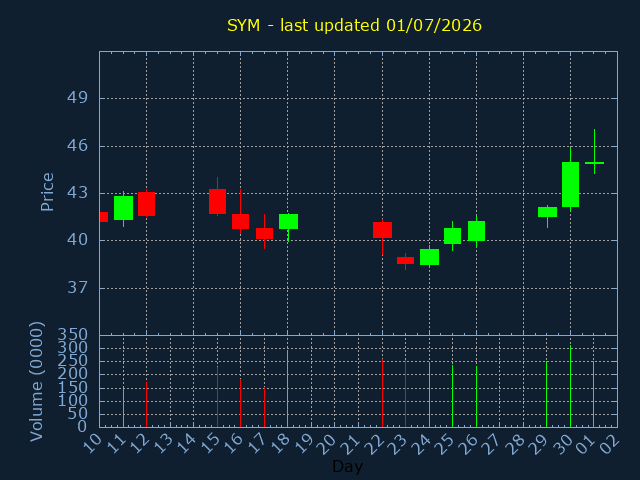The width and height of the screenshot is (640, 480).
Task: Click the green candlestick on day 11
Action: click(123, 208)
